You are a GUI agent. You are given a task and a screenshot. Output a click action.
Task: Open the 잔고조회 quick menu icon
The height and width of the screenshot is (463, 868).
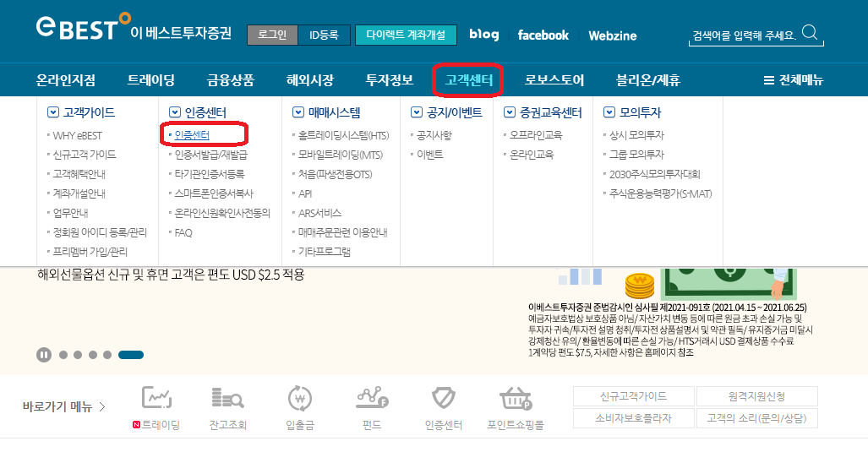227,398
